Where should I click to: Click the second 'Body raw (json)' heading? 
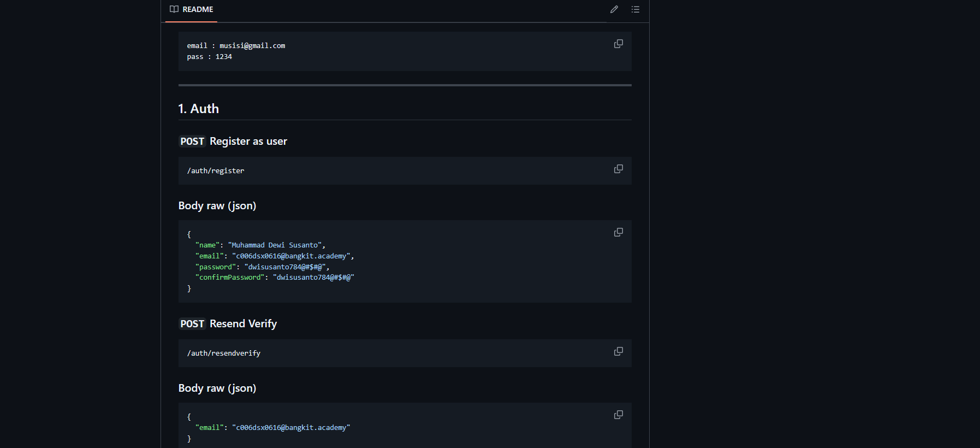point(217,388)
